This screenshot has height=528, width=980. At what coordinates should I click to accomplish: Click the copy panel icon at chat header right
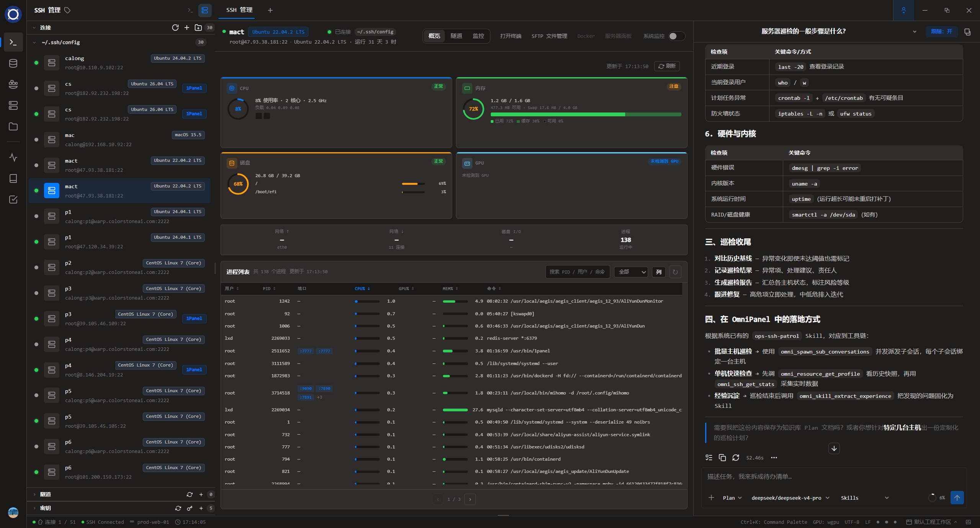click(967, 31)
